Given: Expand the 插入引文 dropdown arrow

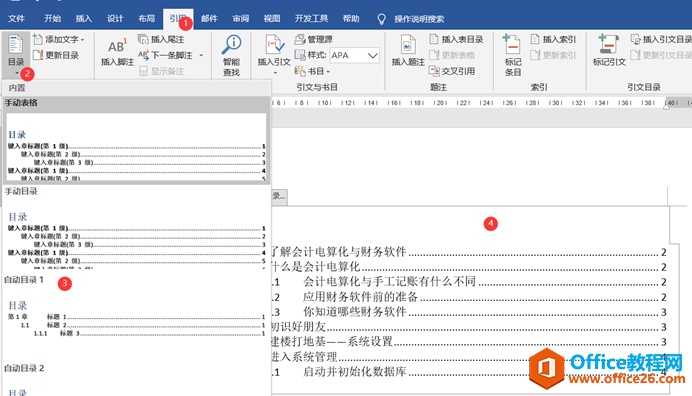Looking at the screenshot, I should click(x=275, y=73).
